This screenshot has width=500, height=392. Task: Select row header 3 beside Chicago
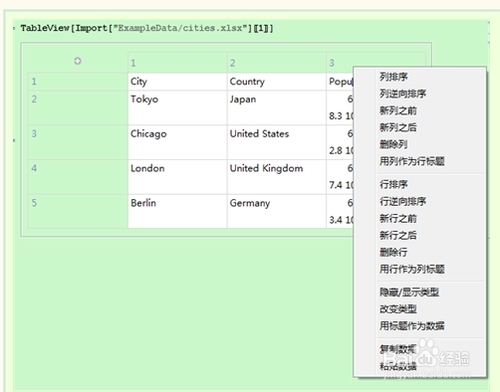[78, 142]
